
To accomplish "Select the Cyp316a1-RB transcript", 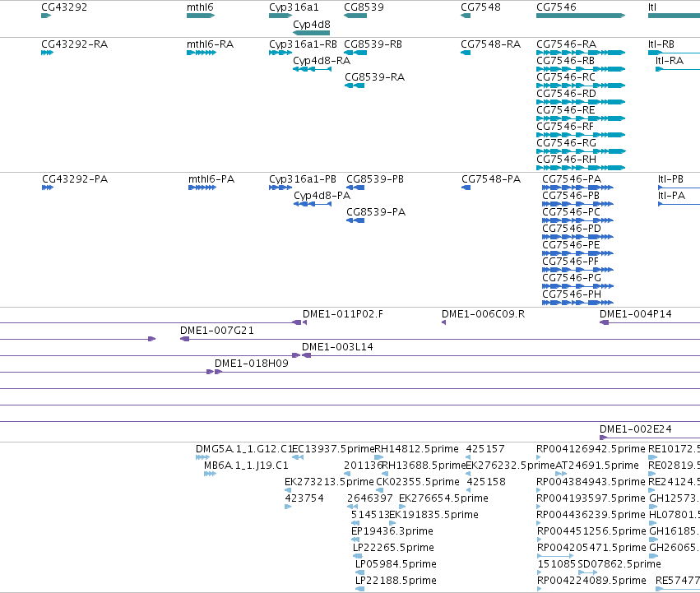I will (280, 53).
